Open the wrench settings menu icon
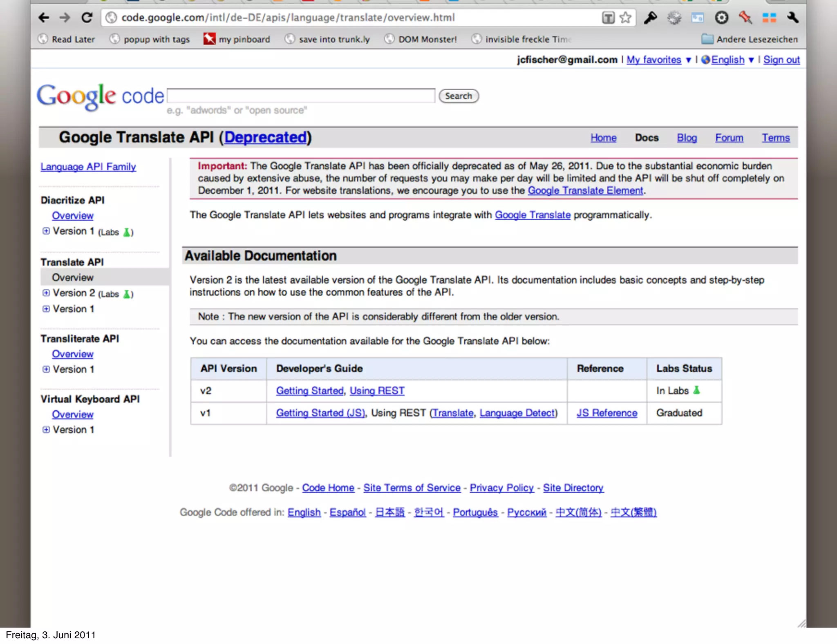Image resolution: width=837 pixels, height=644 pixels. pyautogui.click(x=792, y=18)
